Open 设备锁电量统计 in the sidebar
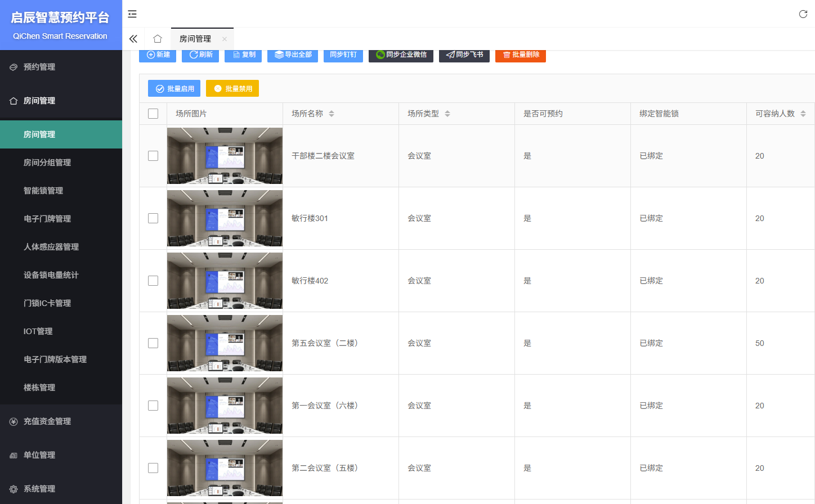The height and width of the screenshot is (504, 815). tap(61, 275)
